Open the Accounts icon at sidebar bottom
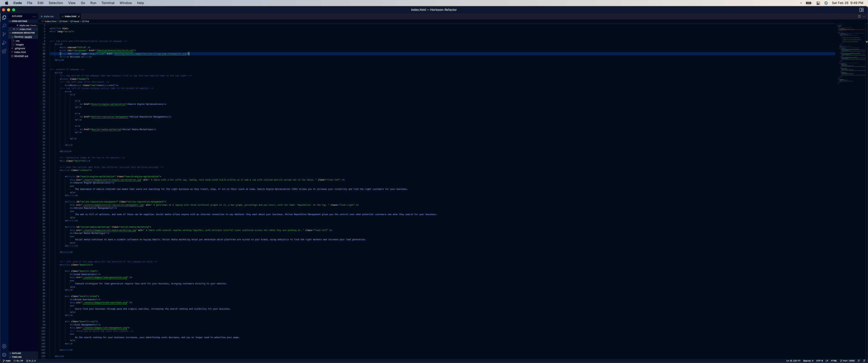Screen dimensions: 868x363 click(4, 346)
